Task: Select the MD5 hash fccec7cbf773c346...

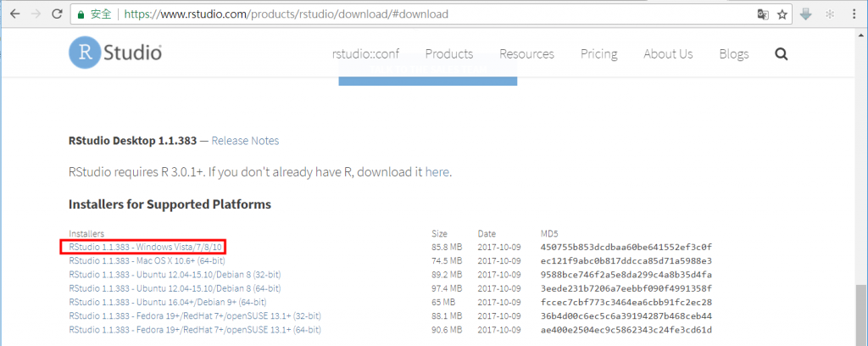Action: (626, 302)
